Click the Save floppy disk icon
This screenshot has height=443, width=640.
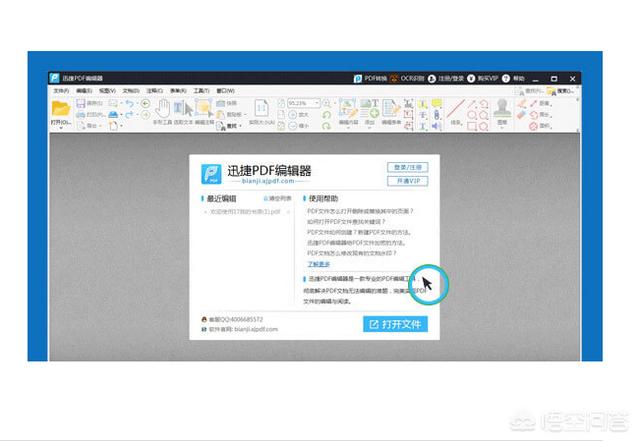(x=81, y=103)
